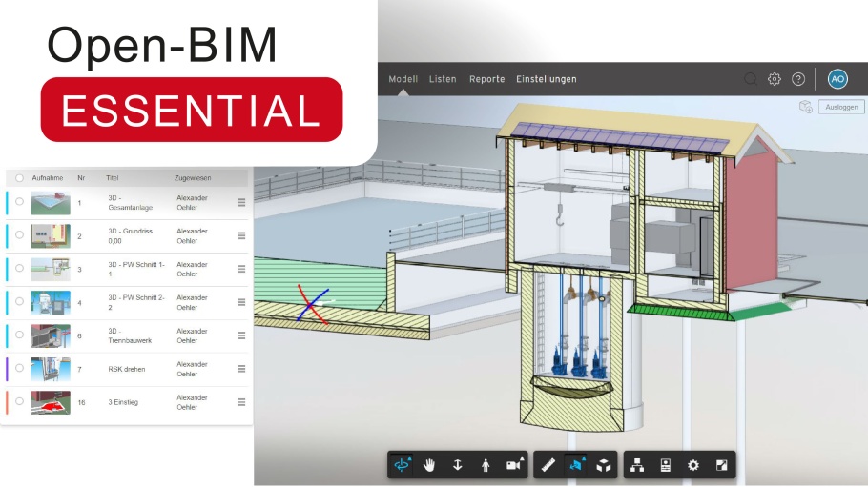
Task: Click title text '3 Einstieg'
Action: click(x=123, y=402)
